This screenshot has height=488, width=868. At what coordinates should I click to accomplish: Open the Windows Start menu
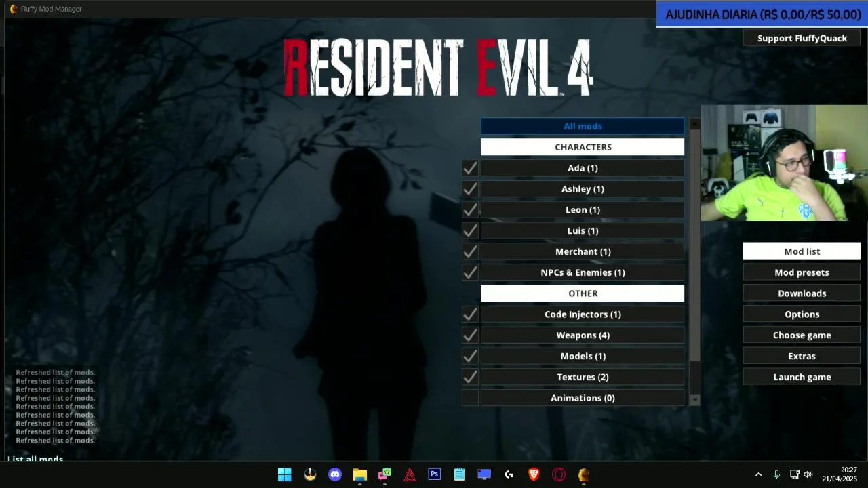click(285, 474)
